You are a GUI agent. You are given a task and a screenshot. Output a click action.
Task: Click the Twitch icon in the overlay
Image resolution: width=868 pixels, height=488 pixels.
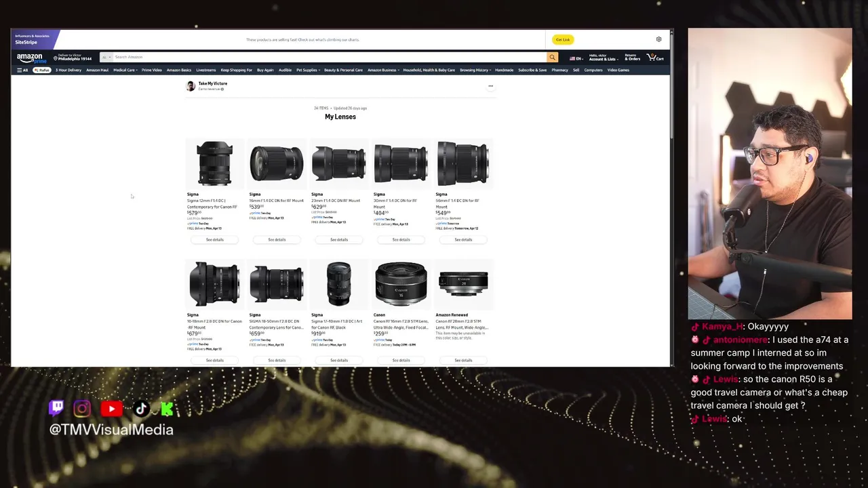point(56,407)
